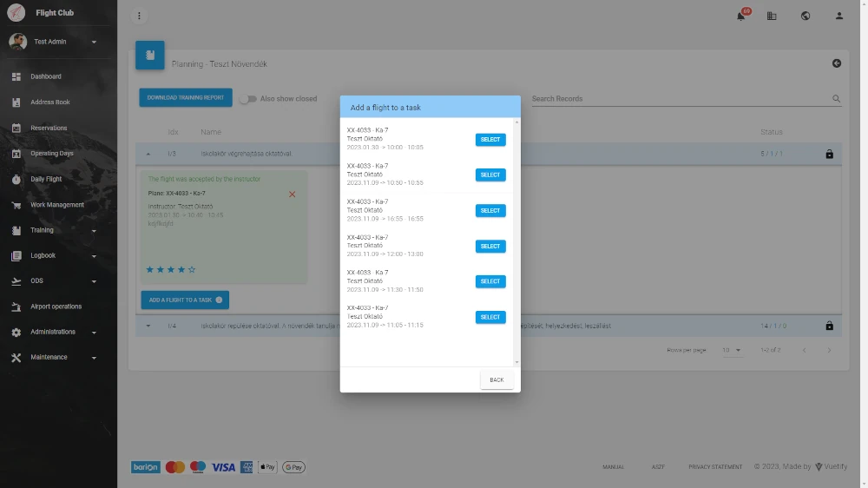
Task: Click the Search Records input field
Action: pos(680,99)
